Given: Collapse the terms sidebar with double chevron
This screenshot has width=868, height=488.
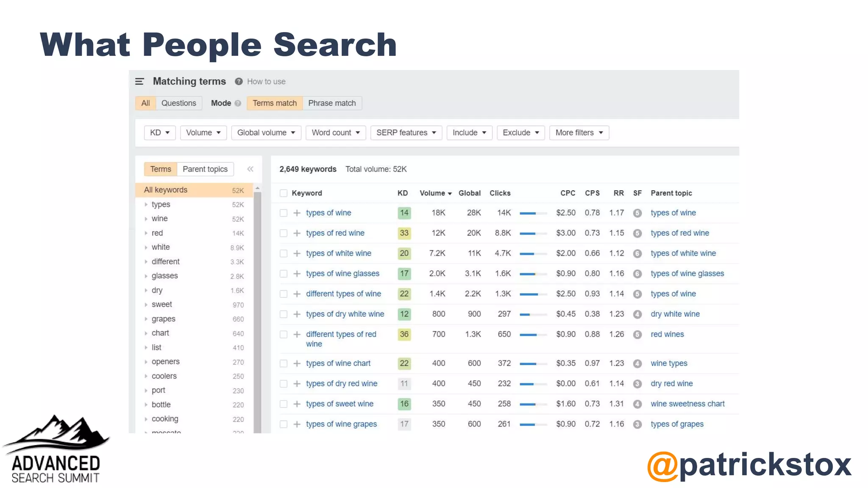Looking at the screenshot, I should click(250, 169).
